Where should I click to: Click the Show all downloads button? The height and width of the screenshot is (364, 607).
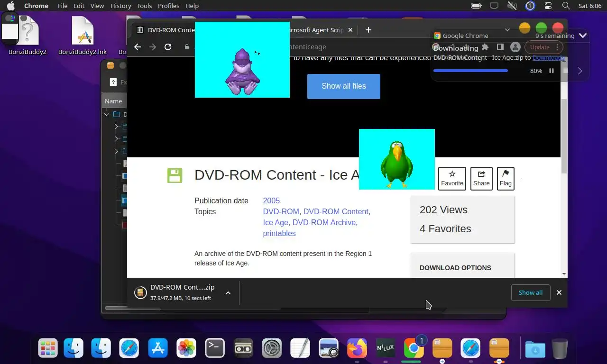[x=531, y=292]
